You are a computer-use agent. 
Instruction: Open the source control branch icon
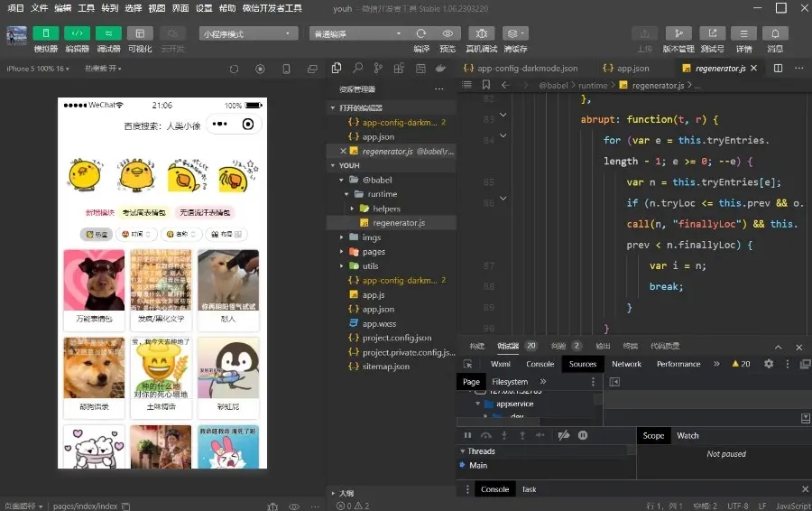pyautogui.click(x=378, y=68)
